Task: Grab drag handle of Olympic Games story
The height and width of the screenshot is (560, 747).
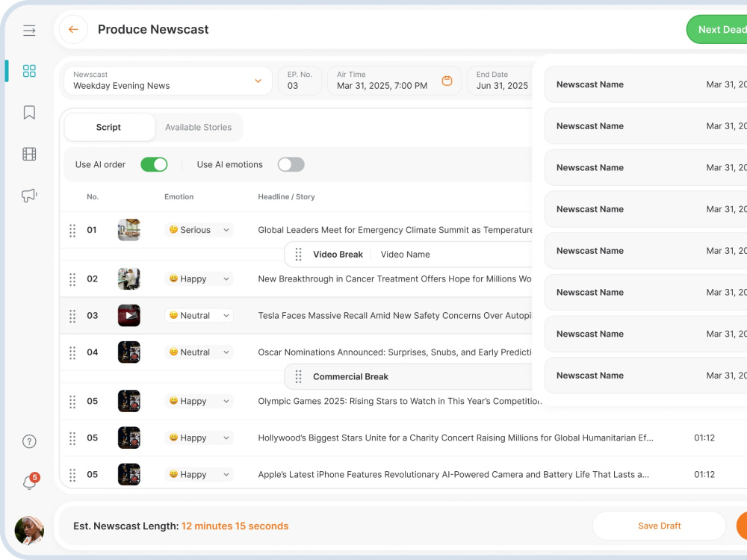Action: (x=72, y=402)
